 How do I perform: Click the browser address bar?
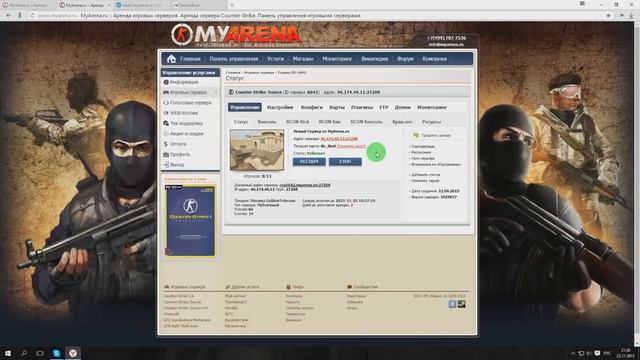click(318, 16)
